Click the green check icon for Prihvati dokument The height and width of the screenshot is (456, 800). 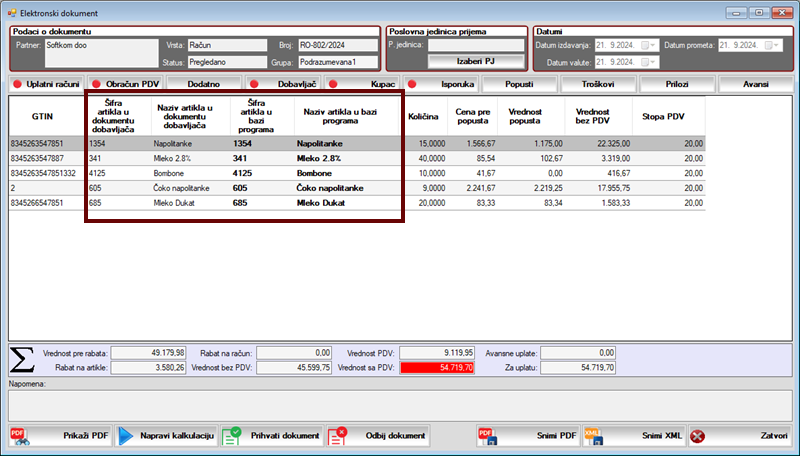point(232,436)
